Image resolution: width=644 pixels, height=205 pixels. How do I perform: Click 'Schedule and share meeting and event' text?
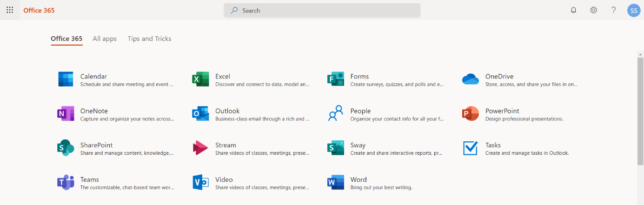point(124,85)
